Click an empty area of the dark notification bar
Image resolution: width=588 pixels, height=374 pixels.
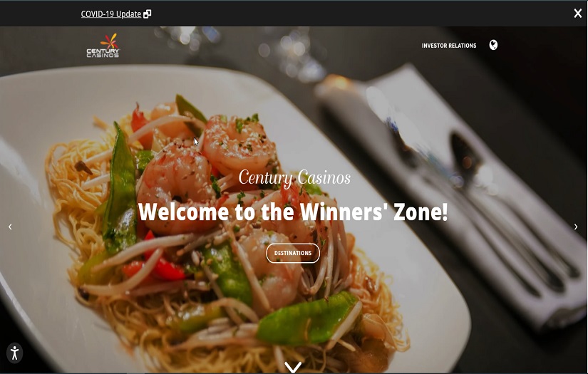(338, 14)
